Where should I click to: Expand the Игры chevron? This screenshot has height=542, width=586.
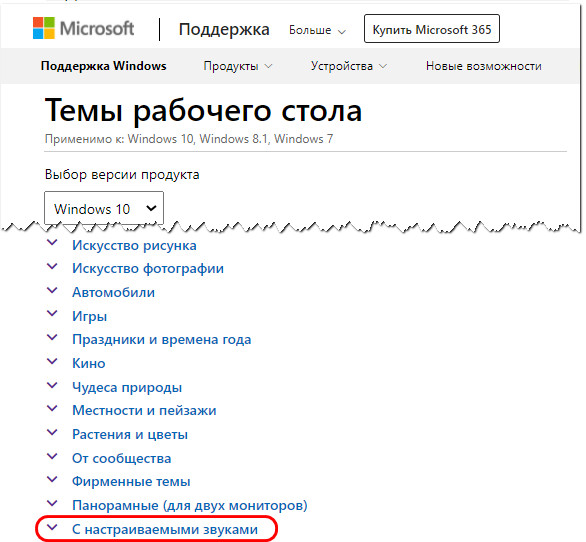52,314
